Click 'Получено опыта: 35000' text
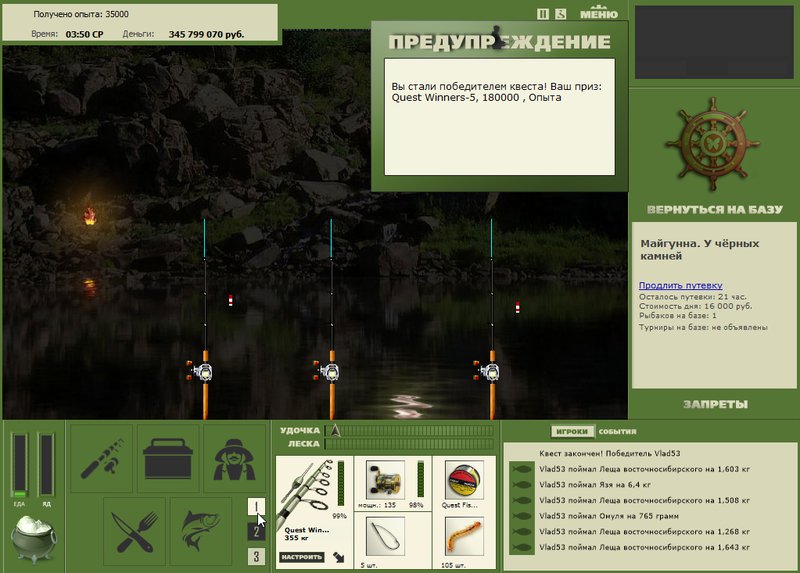Image resolution: width=800 pixels, height=573 pixels. 81,14
